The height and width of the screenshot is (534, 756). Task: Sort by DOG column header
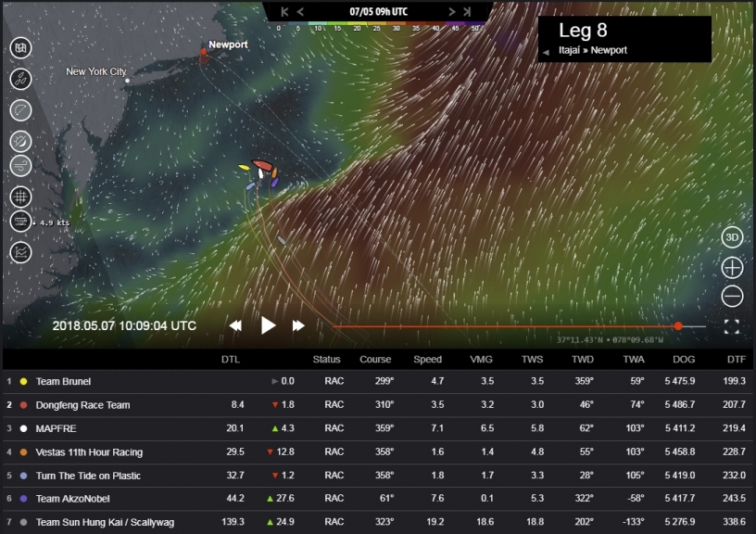(x=684, y=360)
